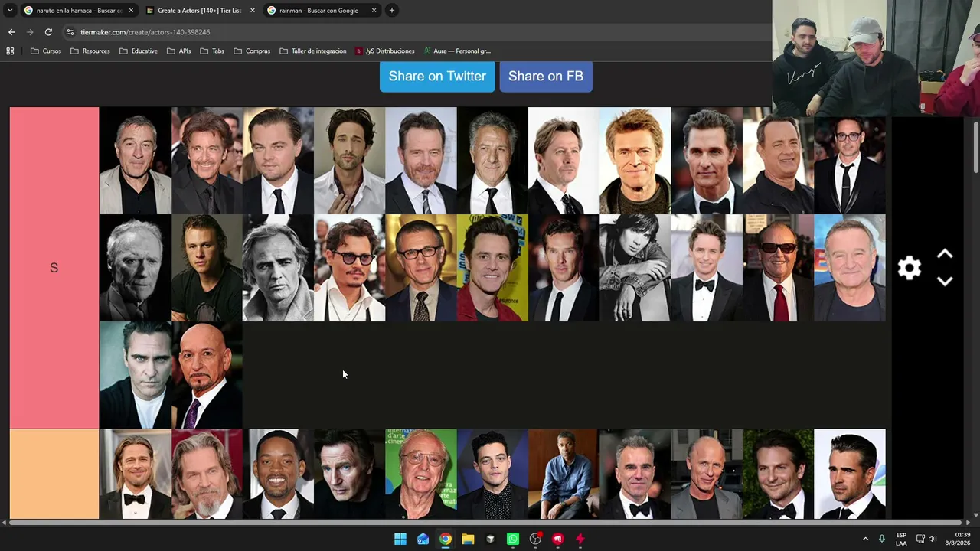Click the Chrome icon in the taskbar

[x=446, y=539]
